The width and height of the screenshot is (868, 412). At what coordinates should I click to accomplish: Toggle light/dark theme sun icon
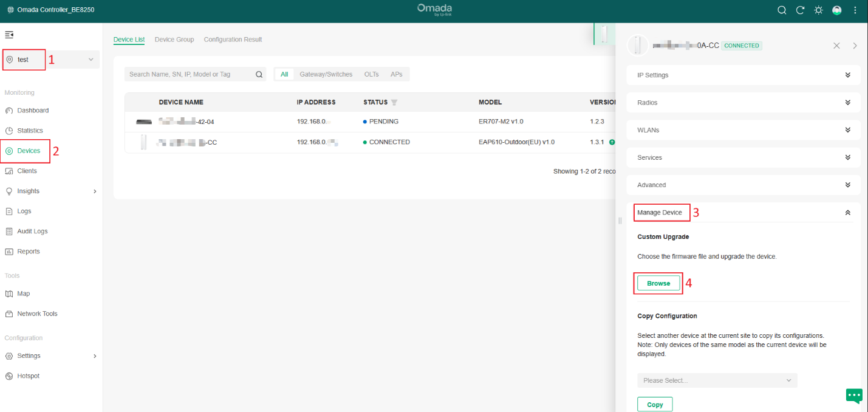click(818, 10)
